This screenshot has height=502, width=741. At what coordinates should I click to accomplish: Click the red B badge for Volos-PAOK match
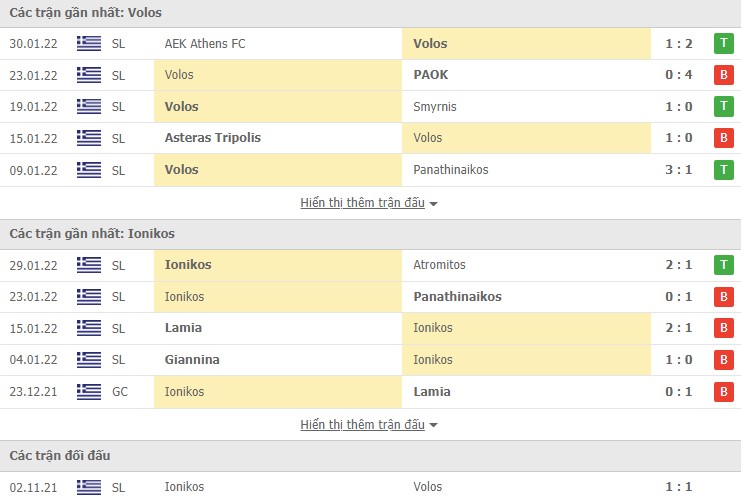(x=723, y=75)
